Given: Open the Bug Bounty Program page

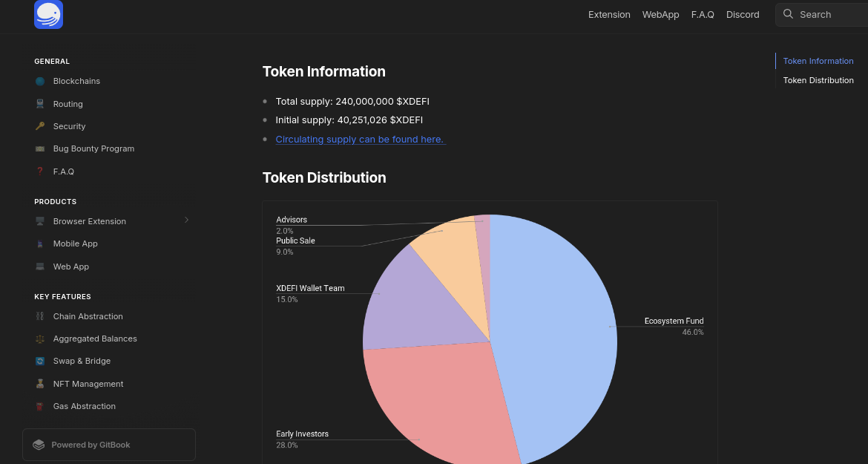Looking at the screenshot, I should (93, 149).
